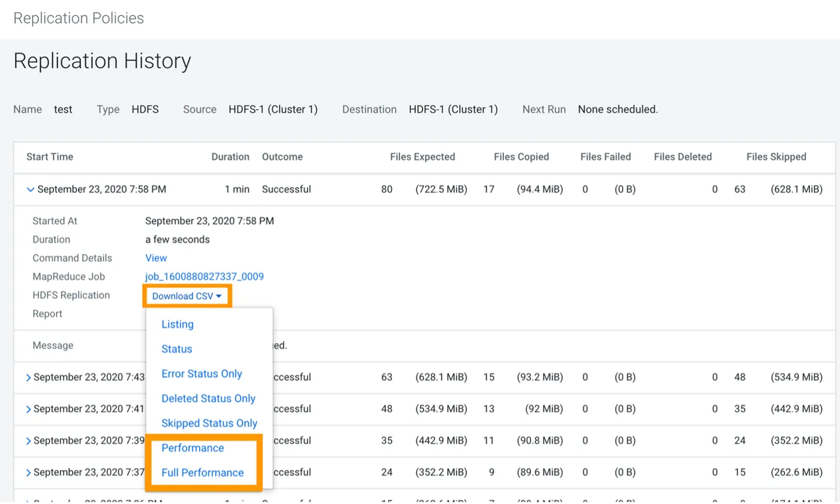Click the Files Expected column header
840x504 pixels.
tap(422, 157)
